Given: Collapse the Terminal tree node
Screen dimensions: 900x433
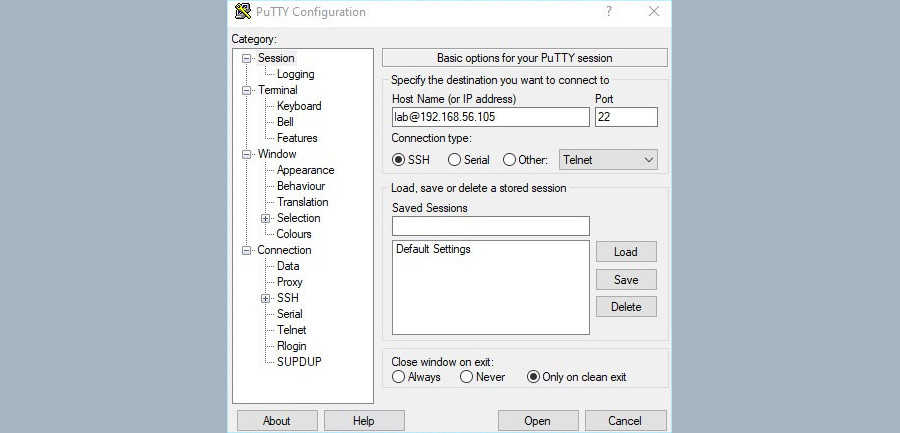Looking at the screenshot, I should coord(247,90).
